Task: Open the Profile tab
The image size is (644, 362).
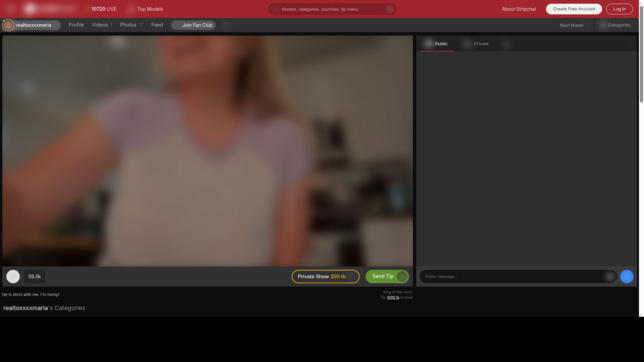Action: (x=76, y=25)
